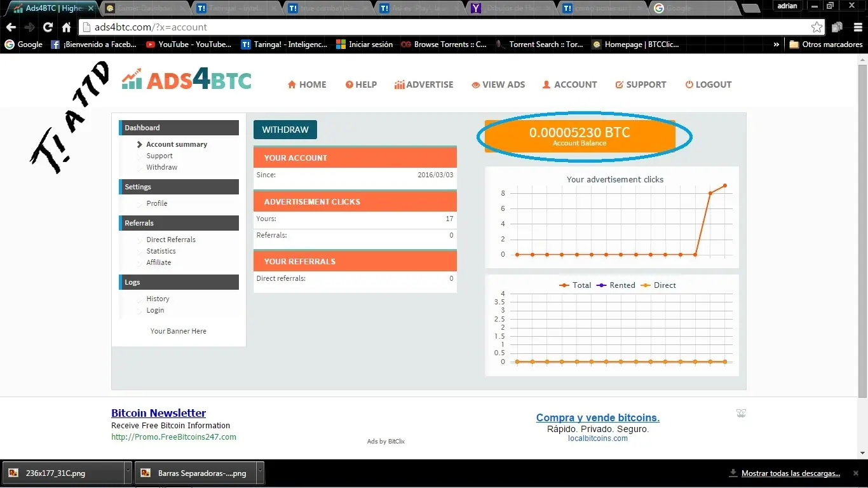The image size is (868, 488).
Task: Click the ADS4BTC site logo
Action: [187, 79]
